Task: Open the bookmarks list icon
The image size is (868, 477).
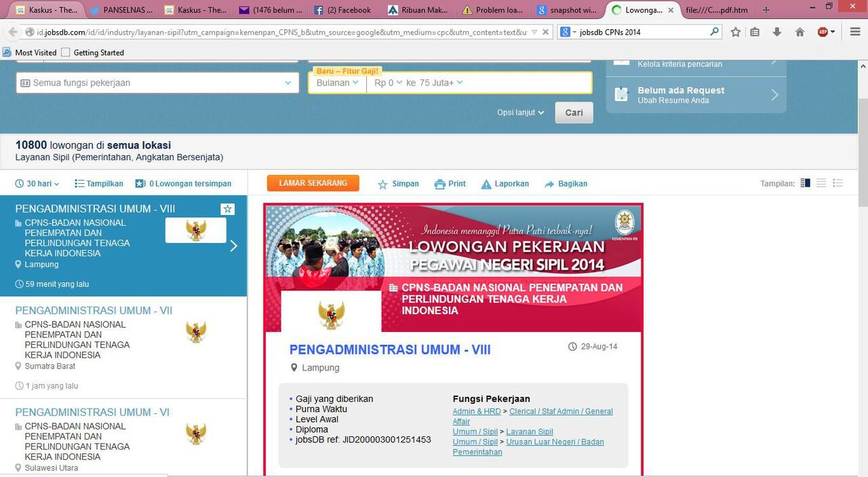Action: pos(755,32)
